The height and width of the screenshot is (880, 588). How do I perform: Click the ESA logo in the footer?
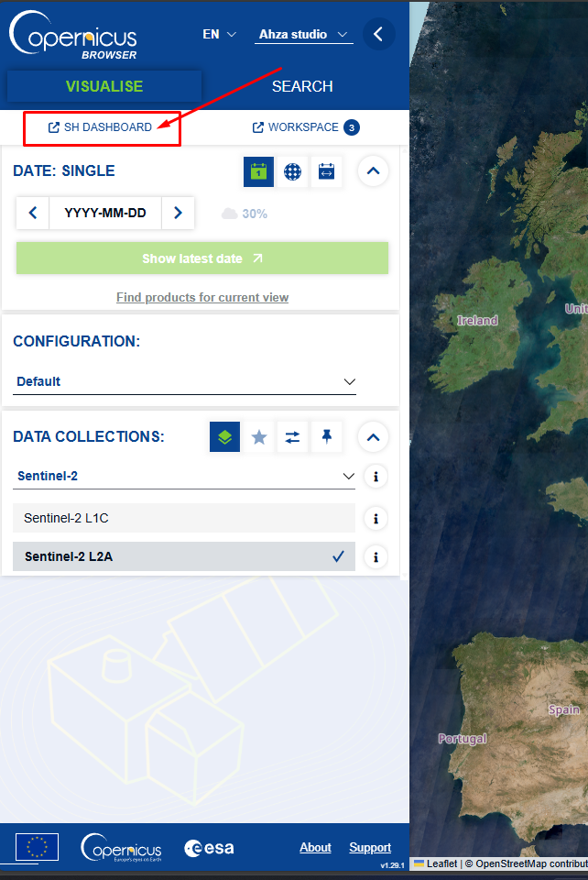pyautogui.click(x=209, y=848)
